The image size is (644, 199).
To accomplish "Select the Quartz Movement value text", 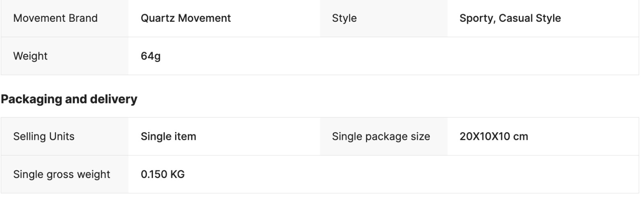I will click(x=186, y=18).
